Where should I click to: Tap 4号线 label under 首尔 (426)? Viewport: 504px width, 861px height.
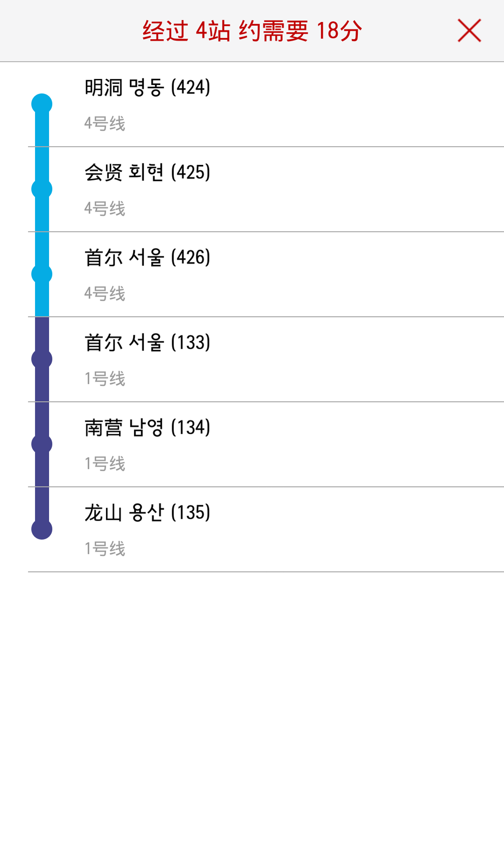coord(105,294)
